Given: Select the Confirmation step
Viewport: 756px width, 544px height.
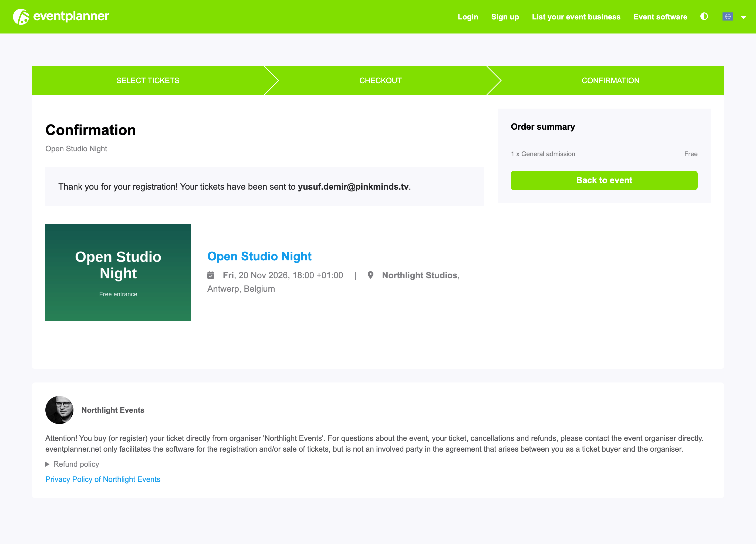Looking at the screenshot, I should [610, 80].
